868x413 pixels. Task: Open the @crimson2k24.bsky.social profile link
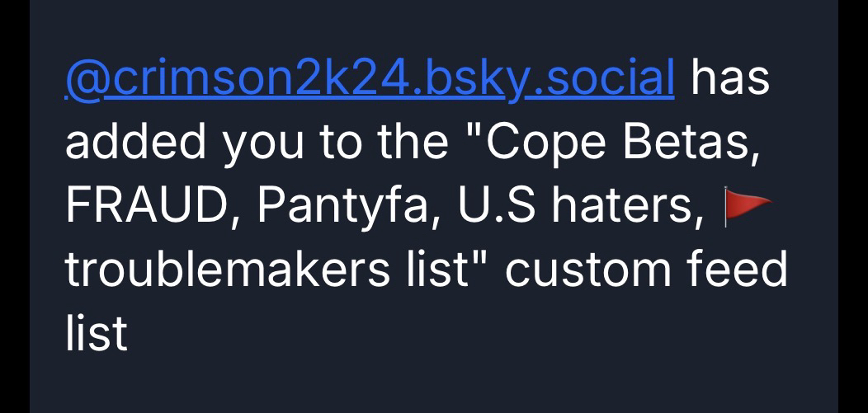[x=370, y=77]
